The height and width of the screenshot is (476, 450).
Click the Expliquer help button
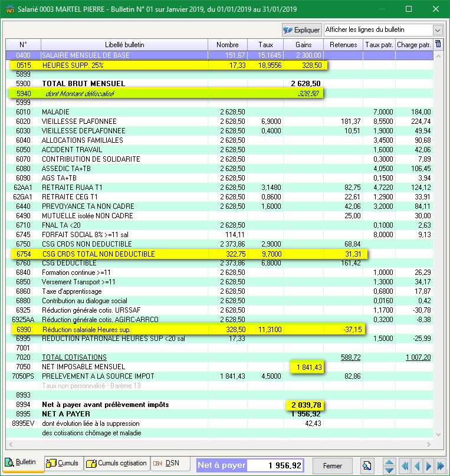coord(301,29)
